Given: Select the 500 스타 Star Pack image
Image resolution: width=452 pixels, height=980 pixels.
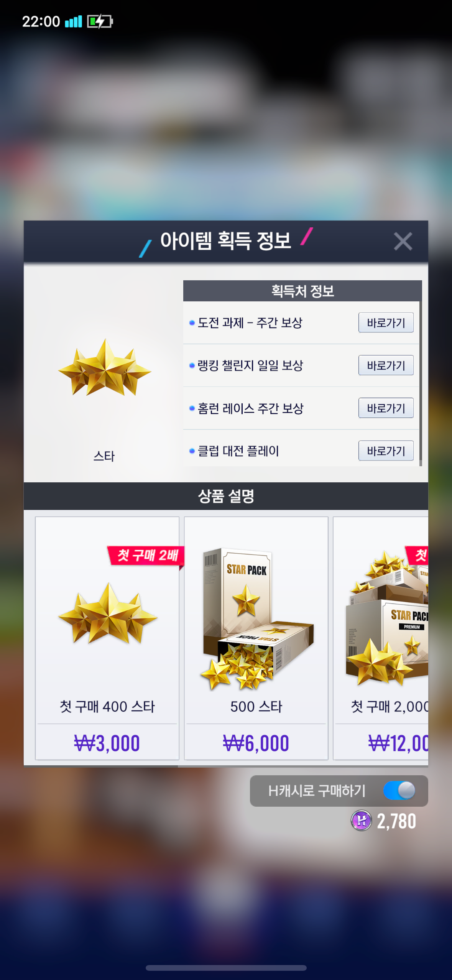Looking at the screenshot, I should tap(256, 618).
